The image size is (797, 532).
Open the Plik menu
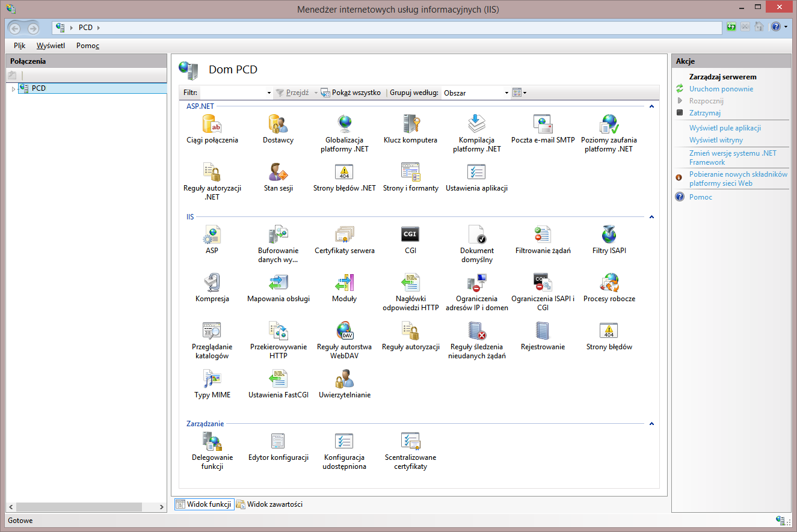(20, 46)
